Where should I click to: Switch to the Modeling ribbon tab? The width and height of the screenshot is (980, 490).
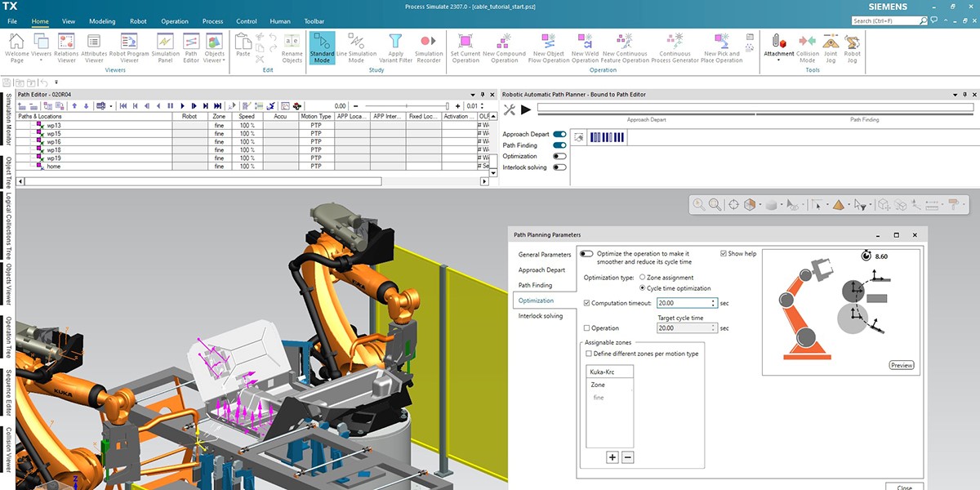(102, 21)
